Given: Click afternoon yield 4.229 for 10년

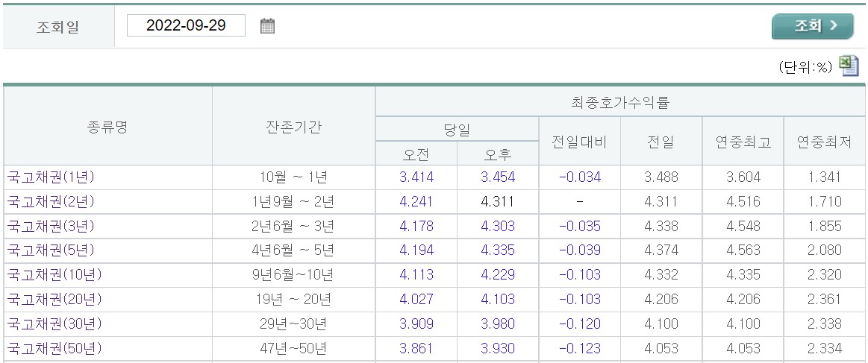Looking at the screenshot, I should coord(498,274).
